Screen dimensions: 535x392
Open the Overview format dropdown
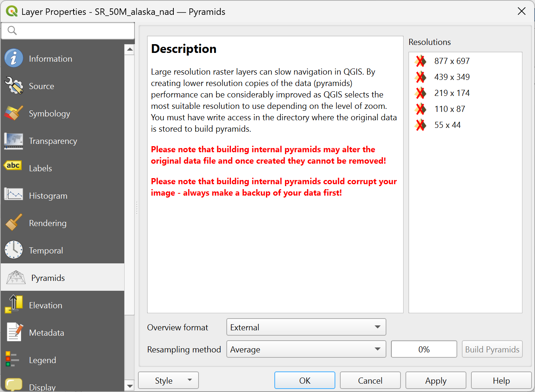306,327
